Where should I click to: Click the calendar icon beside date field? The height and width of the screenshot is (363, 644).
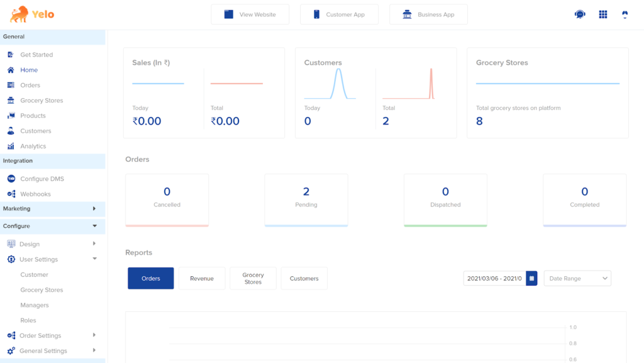531,279
